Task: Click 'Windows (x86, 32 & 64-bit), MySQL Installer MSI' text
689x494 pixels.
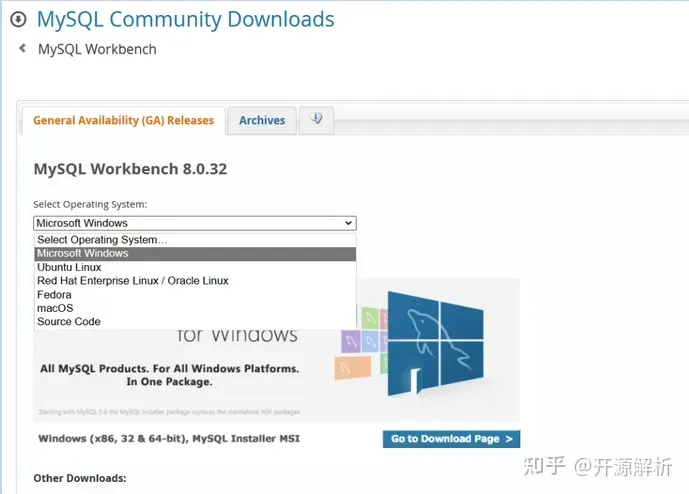Action: pyautogui.click(x=169, y=439)
